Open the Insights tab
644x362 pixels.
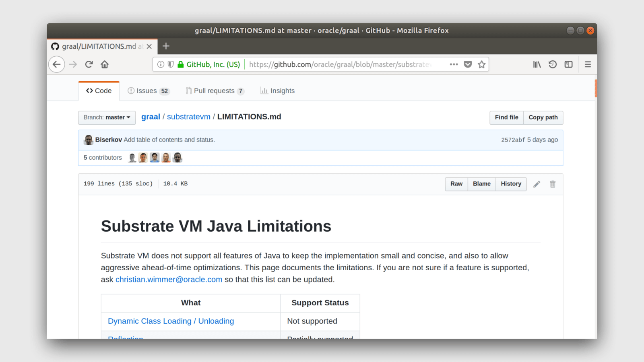[277, 91]
